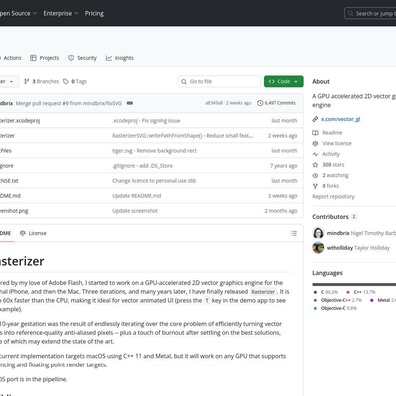Click the code brackets icon on Code button

pyautogui.click(x=272, y=81)
